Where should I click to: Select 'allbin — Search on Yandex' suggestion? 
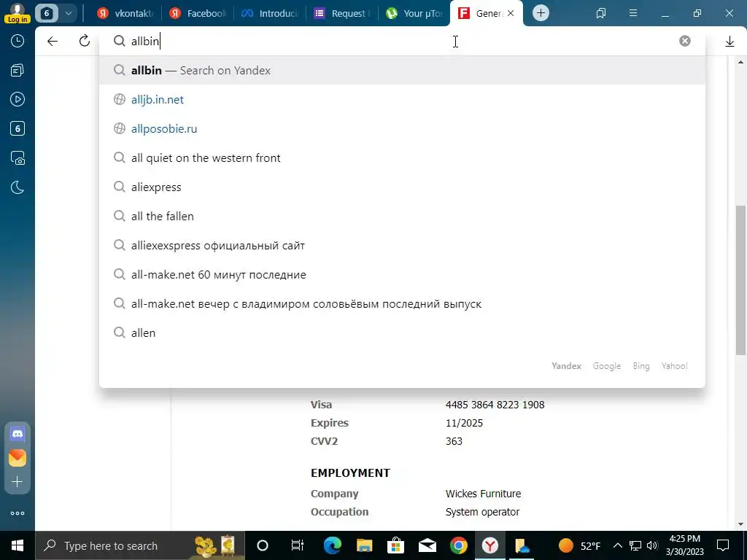point(402,71)
